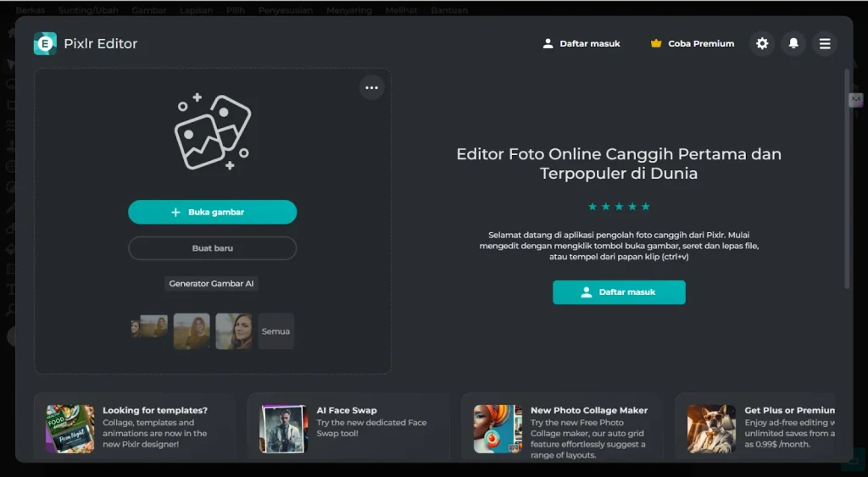This screenshot has height=477, width=868.
Task: Open the third recent photo thumbnail
Action: [234, 331]
